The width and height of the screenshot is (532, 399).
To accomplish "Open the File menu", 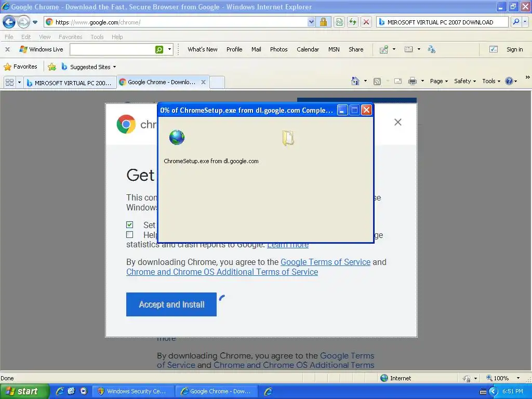I will click(9, 37).
